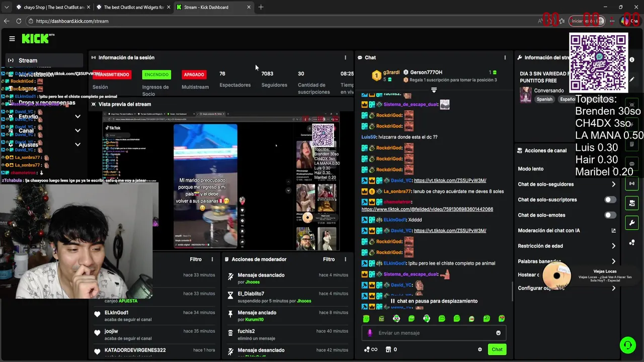Open first vt.tiktok.com link from David_YC
The width and height of the screenshot is (644, 362).
[x=450, y=180]
